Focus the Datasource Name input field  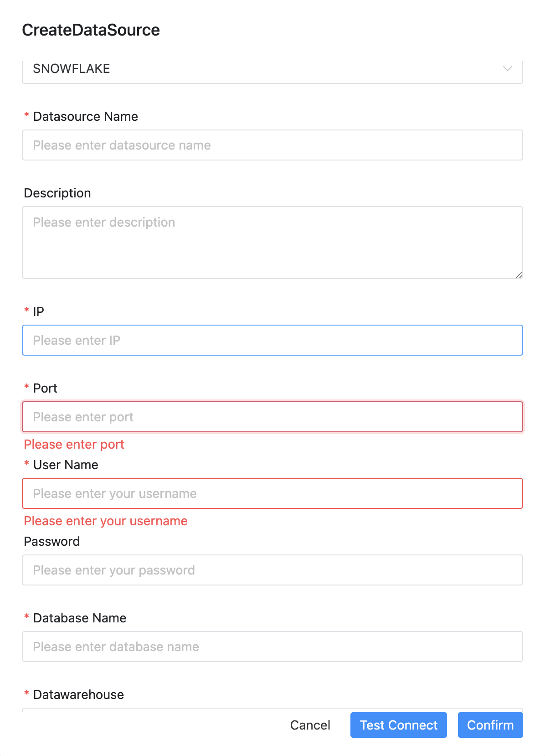tap(272, 145)
